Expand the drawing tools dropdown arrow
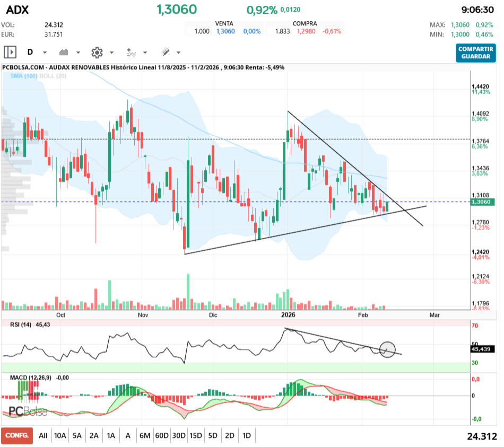The width and height of the screenshot is (504, 447). pos(178,52)
